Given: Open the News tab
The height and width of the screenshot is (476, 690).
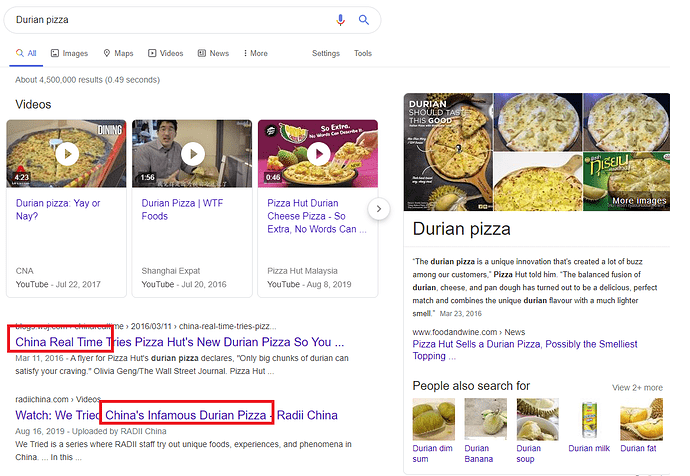Looking at the screenshot, I should coord(213,53).
